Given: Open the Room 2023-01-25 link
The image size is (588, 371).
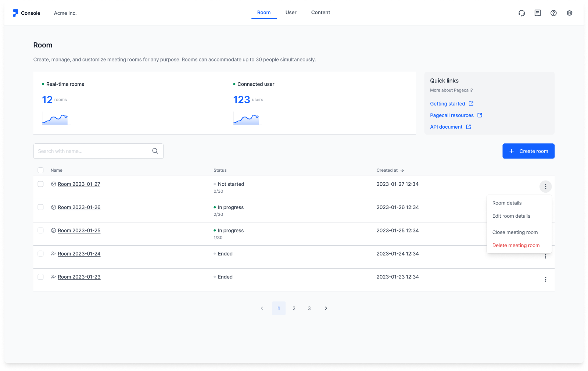Looking at the screenshot, I should tap(79, 231).
